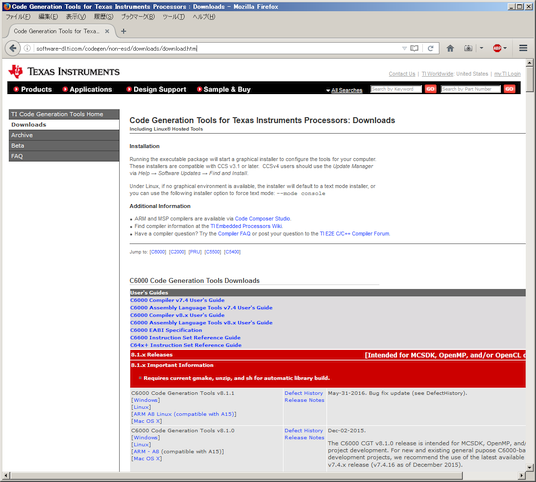Open the 編集(E) menu
The height and width of the screenshot is (482, 536).
48,16
